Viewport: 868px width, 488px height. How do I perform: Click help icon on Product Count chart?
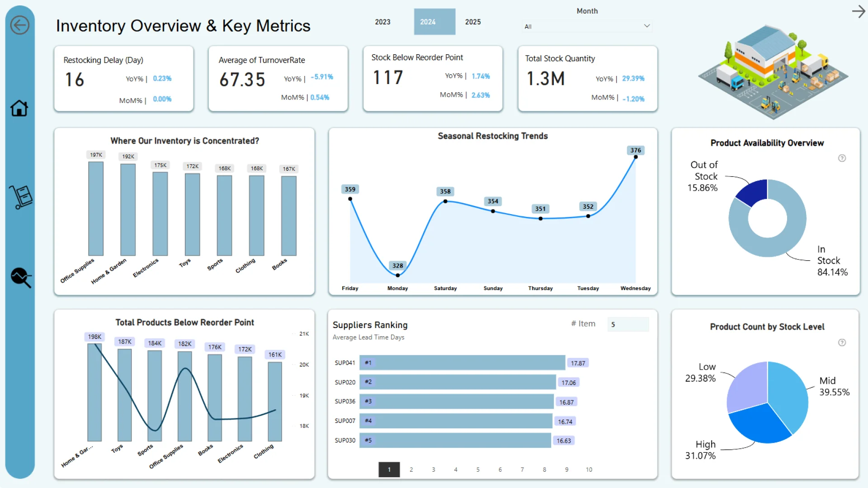pos(842,343)
